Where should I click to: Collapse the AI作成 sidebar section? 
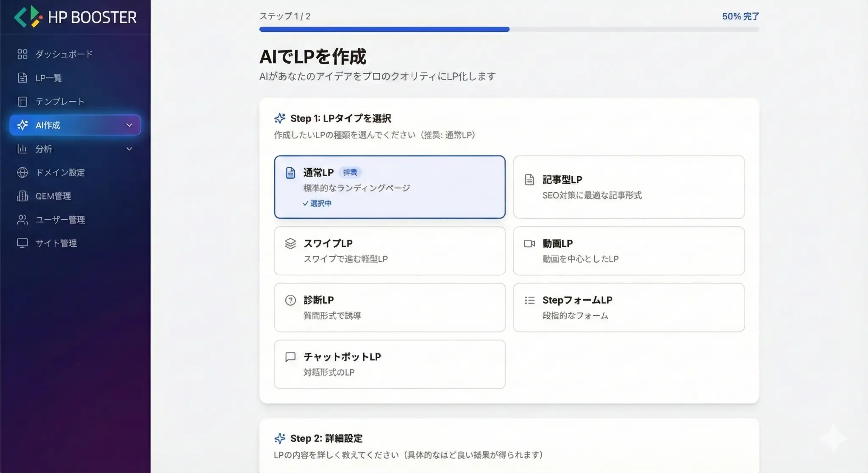[129, 125]
